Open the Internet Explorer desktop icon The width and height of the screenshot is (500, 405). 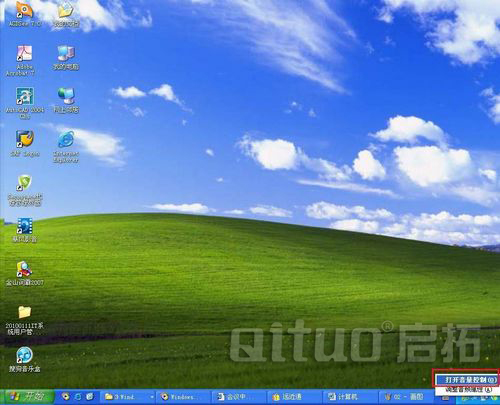66,147
